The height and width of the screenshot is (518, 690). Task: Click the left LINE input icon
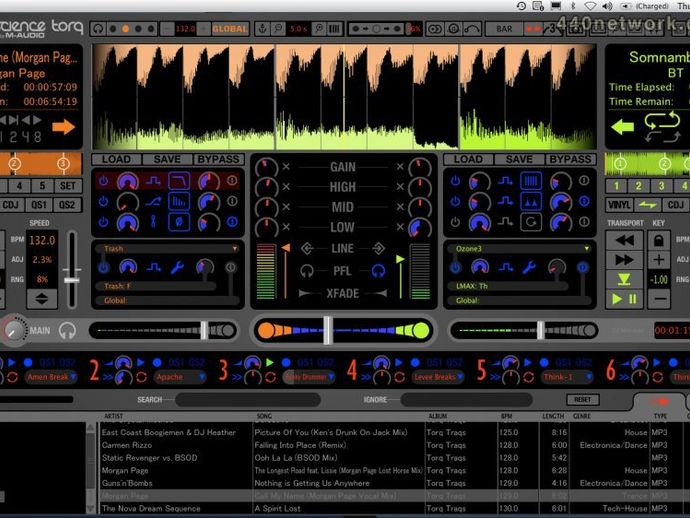[307, 249]
